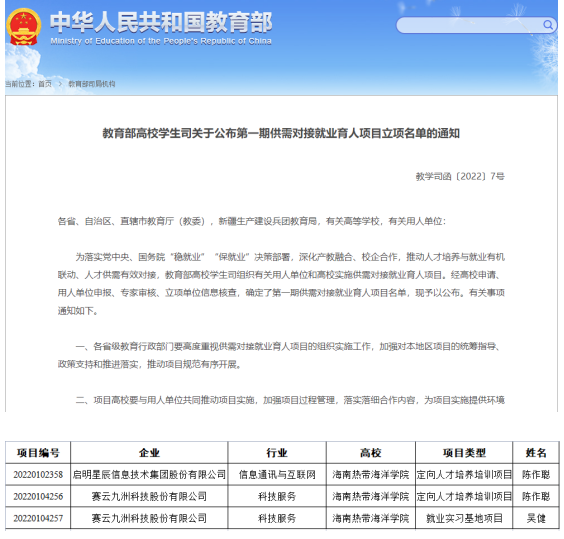Focus the site search input field
The height and width of the screenshot is (539, 564).
tap(476, 25)
